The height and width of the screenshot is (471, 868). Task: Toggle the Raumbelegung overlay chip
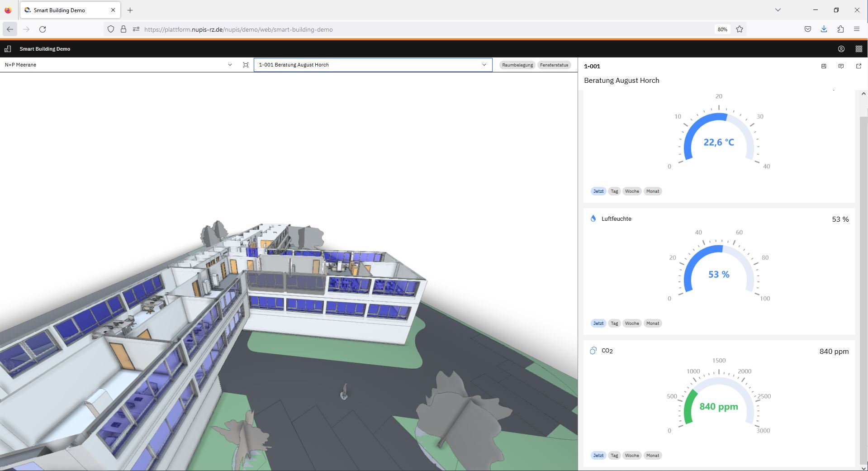tap(517, 65)
